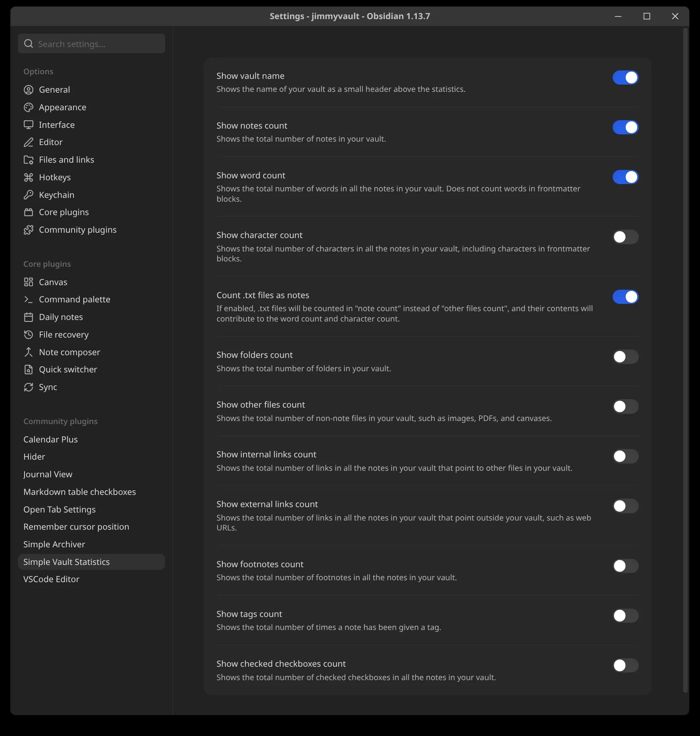Turn on Show other files count
This screenshot has height=736, width=700.
pos(625,406)
